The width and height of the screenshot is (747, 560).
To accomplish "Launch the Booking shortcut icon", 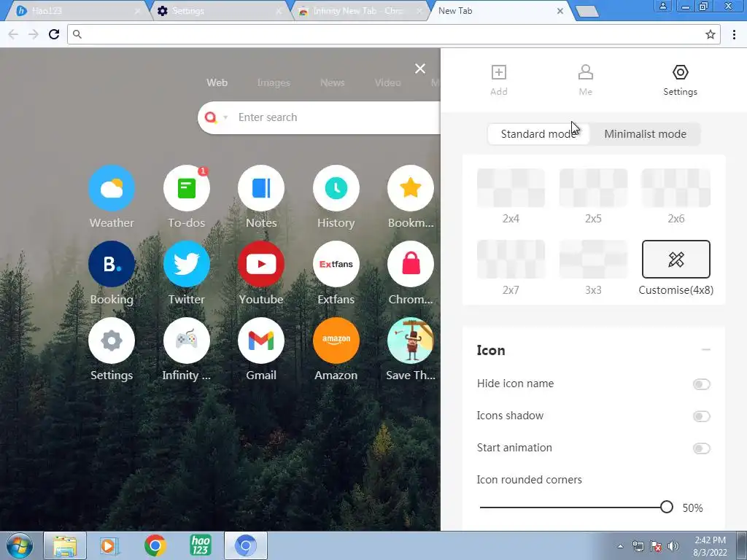I will 112,264.
